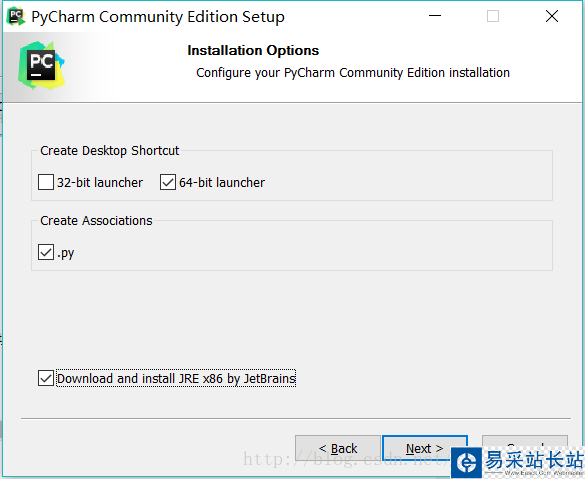This screenshot has width=585, height=479.
Task: Close the PyCharm Setup window
Action: (552, 16)
